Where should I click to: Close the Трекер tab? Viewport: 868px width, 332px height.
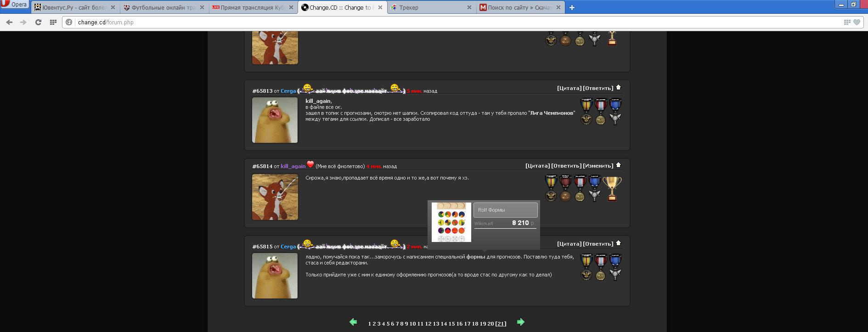469,7
